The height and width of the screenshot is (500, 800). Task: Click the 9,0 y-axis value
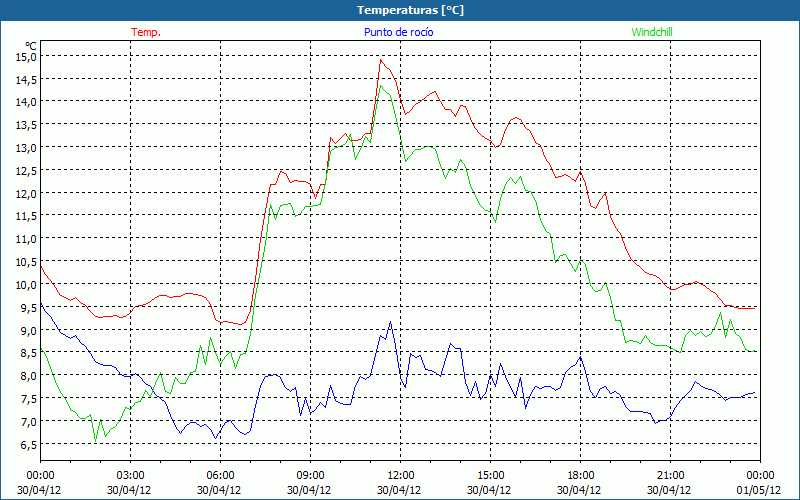click(x=28, y=330)
